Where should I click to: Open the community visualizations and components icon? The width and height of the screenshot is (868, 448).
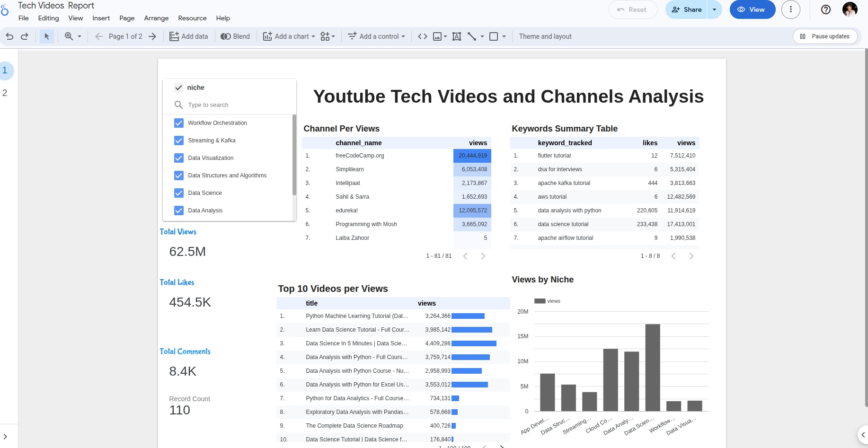tap(325, 36)
